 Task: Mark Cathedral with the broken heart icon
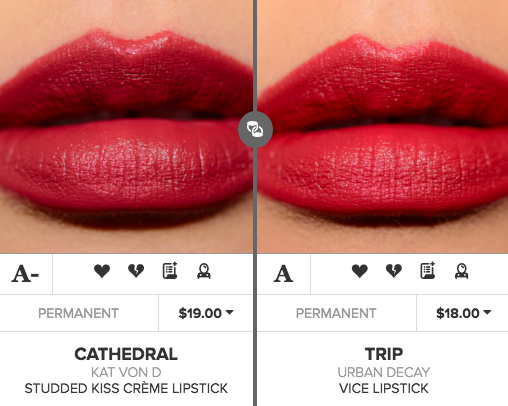click(136, 271)
